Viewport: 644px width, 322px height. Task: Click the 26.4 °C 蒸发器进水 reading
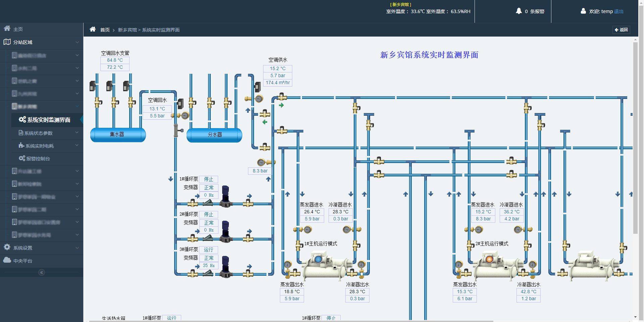(312, 212)
